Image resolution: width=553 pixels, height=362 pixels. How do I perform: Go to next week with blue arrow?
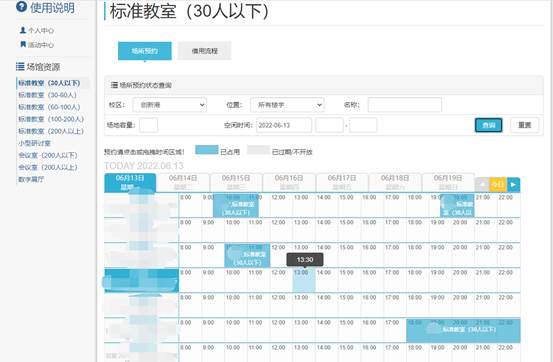click(513, 185)
